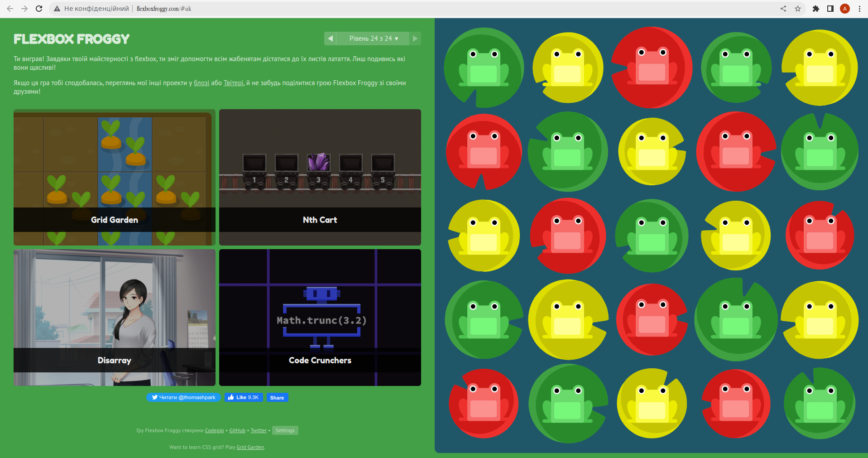Image resolution: width=868 pixels, height=458 pixels.
Task: Click the Facebook Share button
Action: click(277, 398)
